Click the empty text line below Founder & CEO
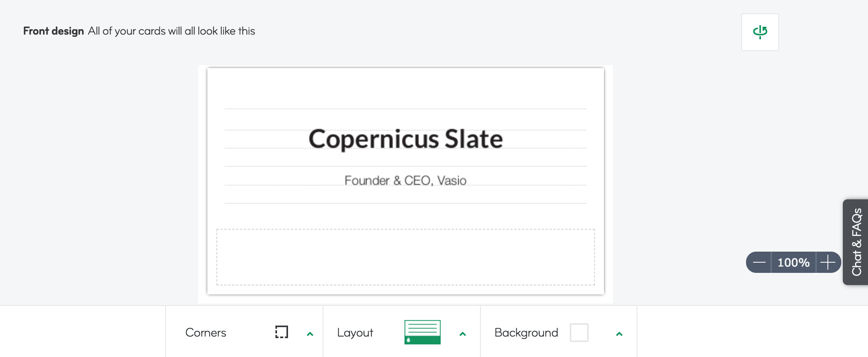The image size is (868, 357). [406, 195]
